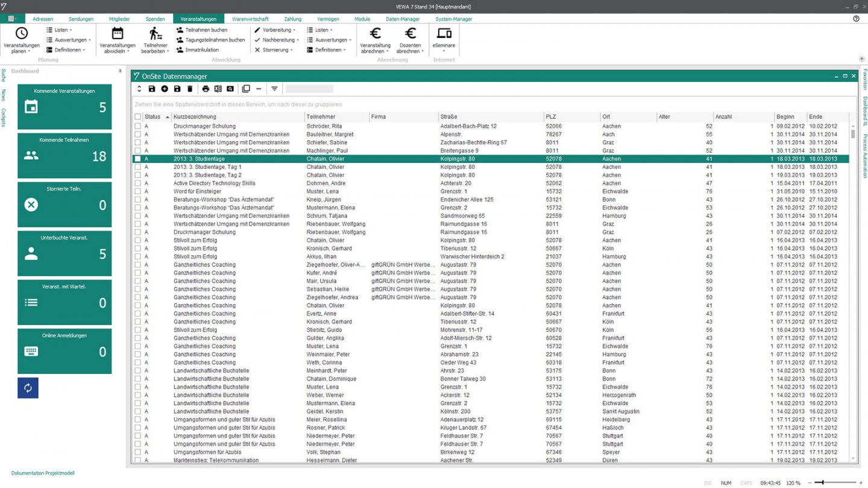
Task: Open Listen dropdown in Abwicklung group
Action: pyautogui.click(x=320, y=30)
